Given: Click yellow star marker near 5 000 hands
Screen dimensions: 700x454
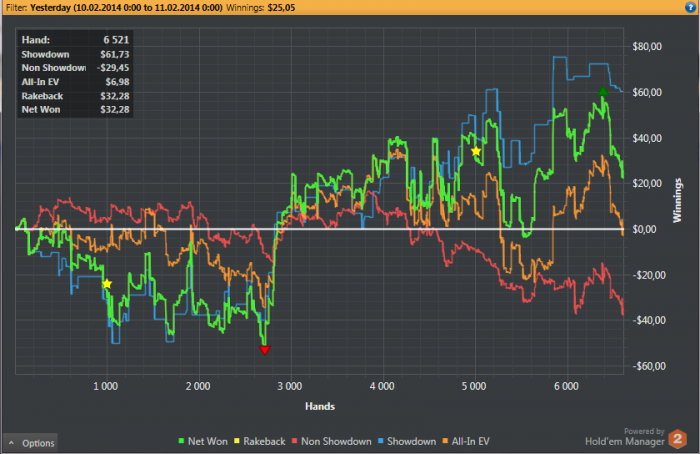Looking at the screenshot, I should pos(476,151).
